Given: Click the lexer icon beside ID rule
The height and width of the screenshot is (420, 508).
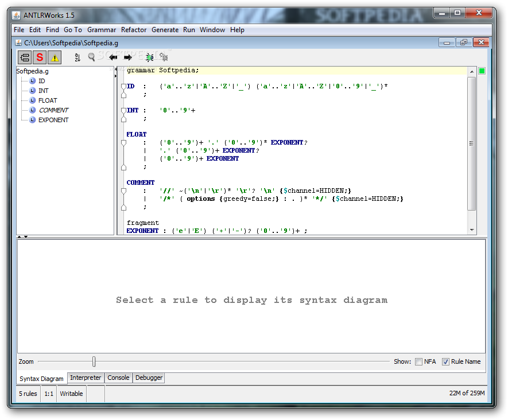Looking at the screenshot, I should [x=32, y=81].
